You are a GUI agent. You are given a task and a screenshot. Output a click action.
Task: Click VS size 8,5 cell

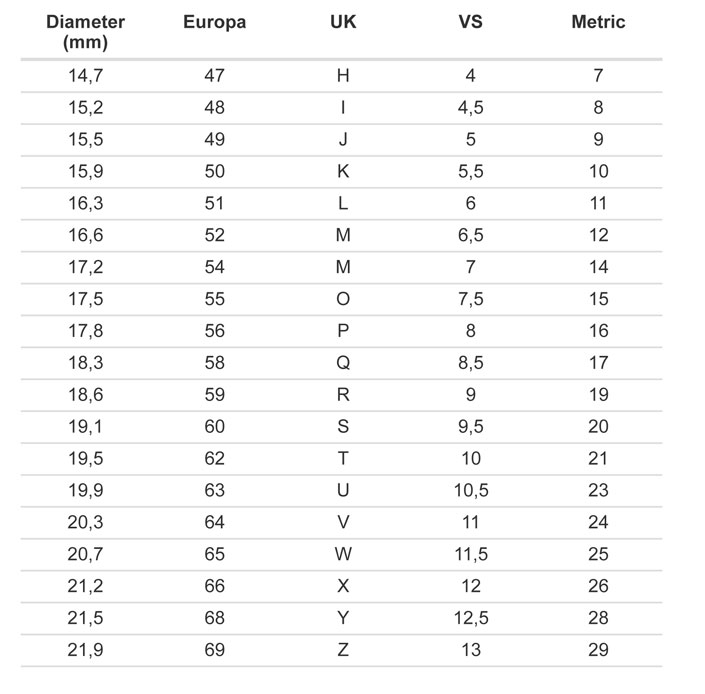click(471, 363)
